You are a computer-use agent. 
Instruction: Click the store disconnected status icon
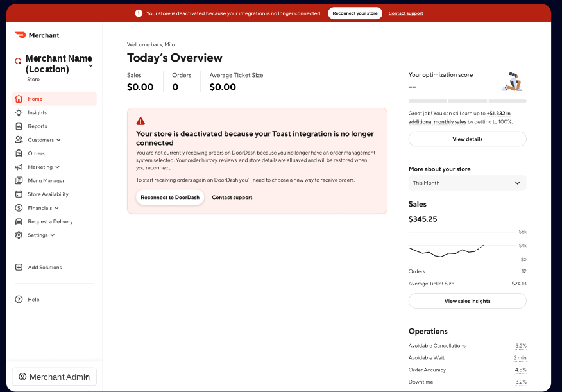pos(18,62)
